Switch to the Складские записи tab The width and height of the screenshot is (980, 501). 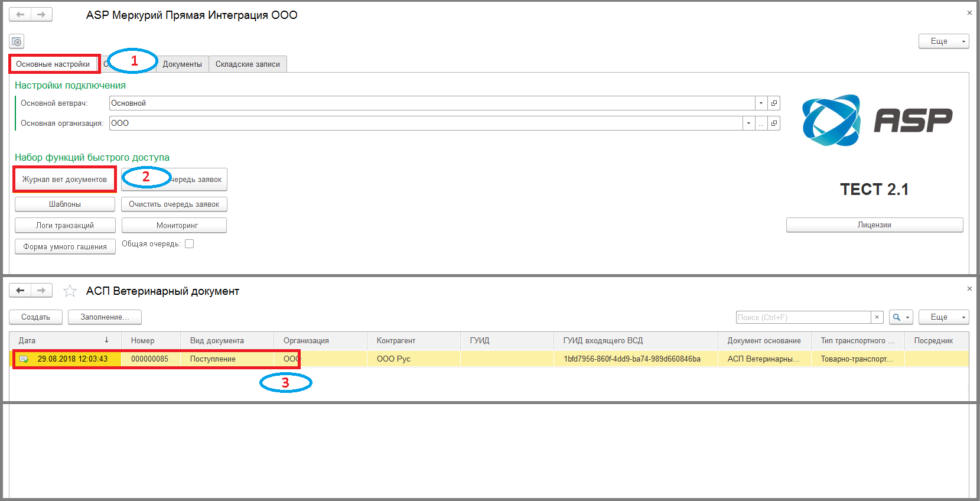click(x=248, y=64)
